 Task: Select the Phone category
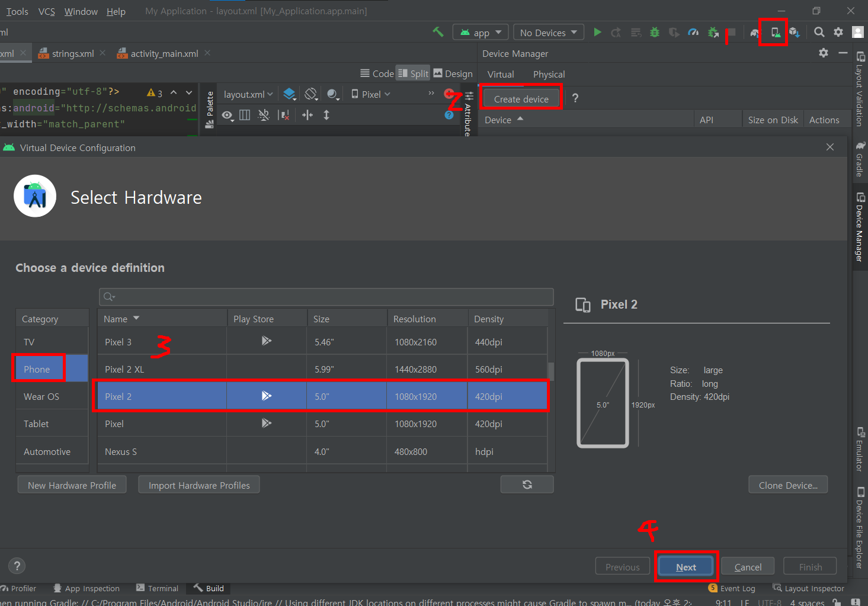[52, 369]
